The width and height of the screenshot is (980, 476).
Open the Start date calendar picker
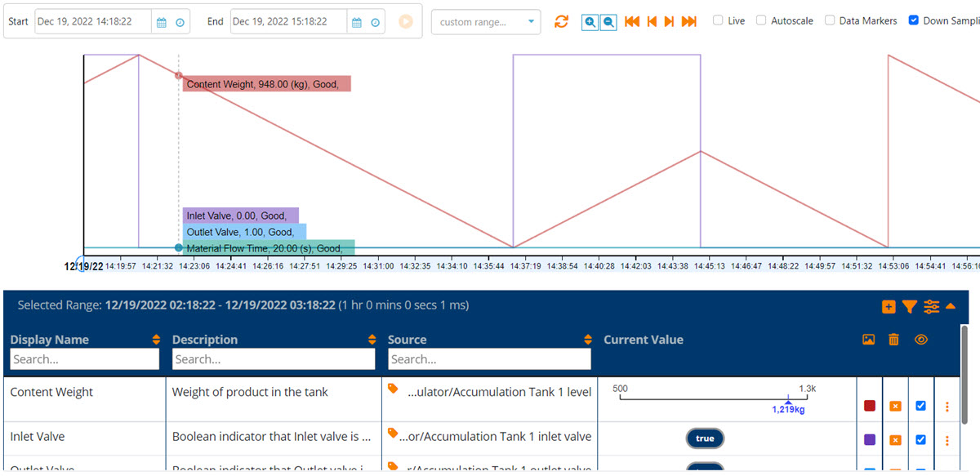click(x=162, y=23)
